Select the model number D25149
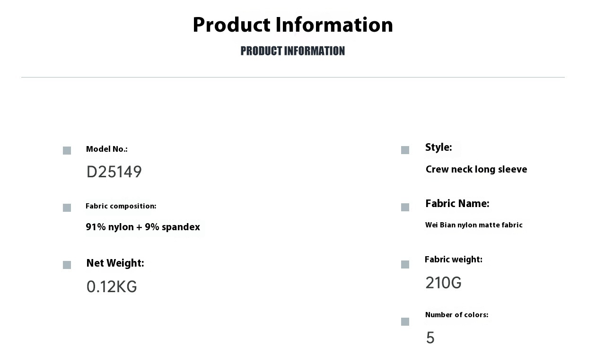 tap(114, 172)
